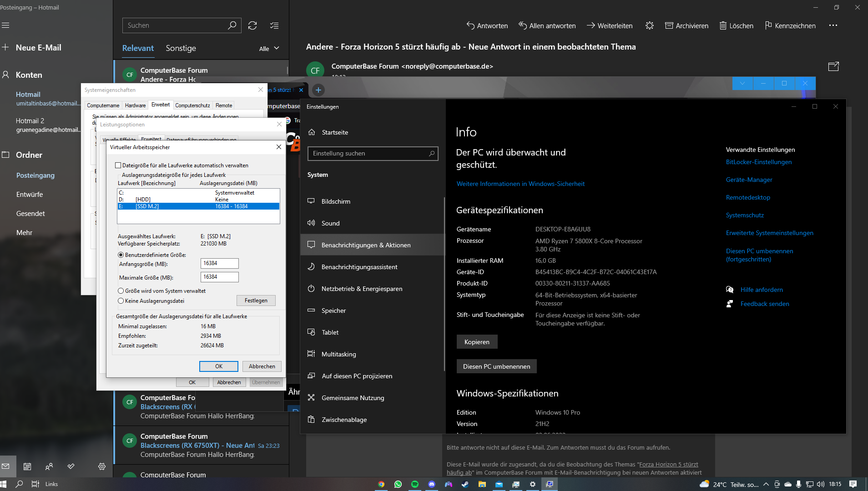Confirm Virtueller Arbeitsspeicher dialog with OK
The image size is (868, 491).
219,366
